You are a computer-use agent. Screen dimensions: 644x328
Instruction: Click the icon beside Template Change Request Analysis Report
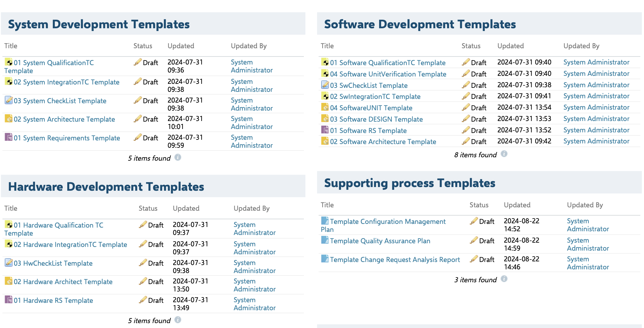click(325, 259)
